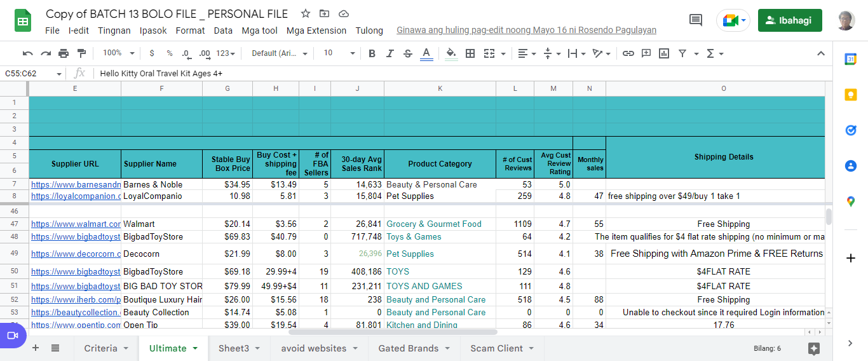Image resolution: width=868 pixels, height=361 pixels.
Task: Switch to the Gated Brands sheet tab
Action: 414,348
